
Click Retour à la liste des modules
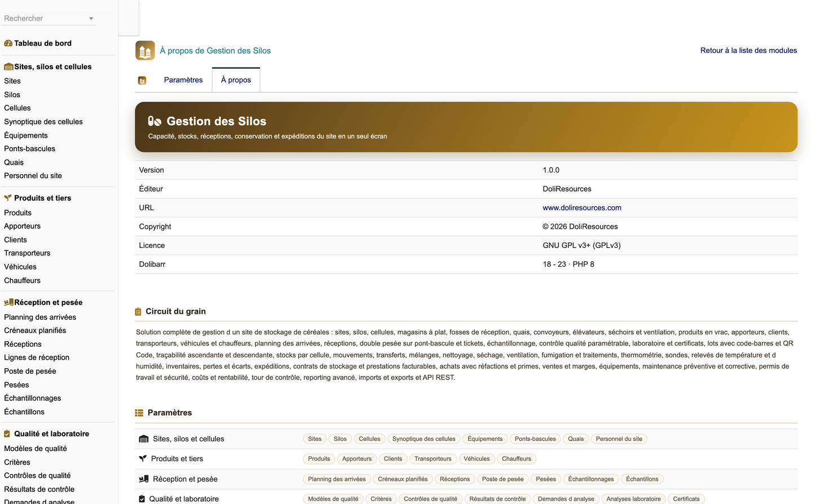pos(748,50)
